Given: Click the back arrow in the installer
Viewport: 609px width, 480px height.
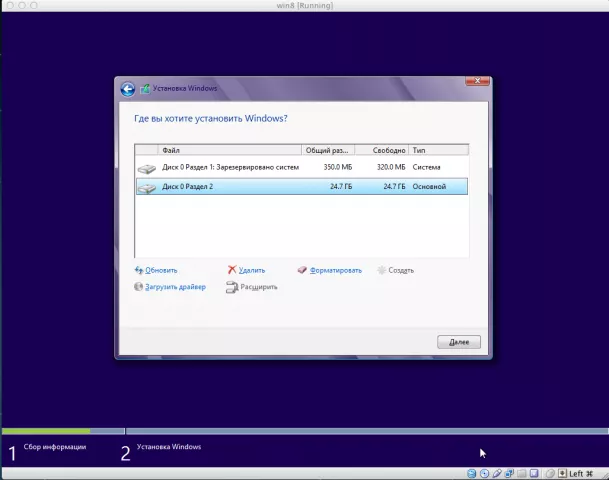Looking at the screenshot, I should [x=127, y=89].
